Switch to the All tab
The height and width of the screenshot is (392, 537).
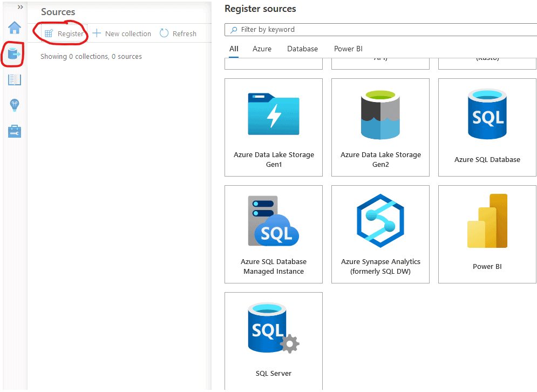234,49
